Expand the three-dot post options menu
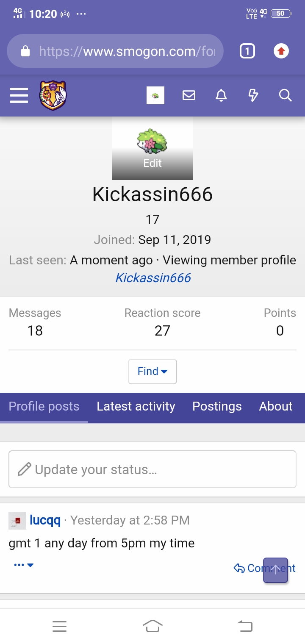 pos(24,565)
